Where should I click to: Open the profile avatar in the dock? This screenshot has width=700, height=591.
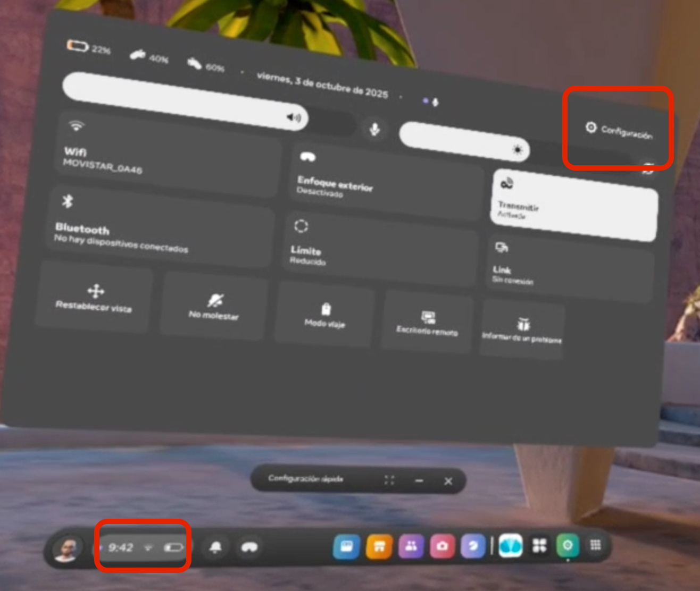(67, 548)
